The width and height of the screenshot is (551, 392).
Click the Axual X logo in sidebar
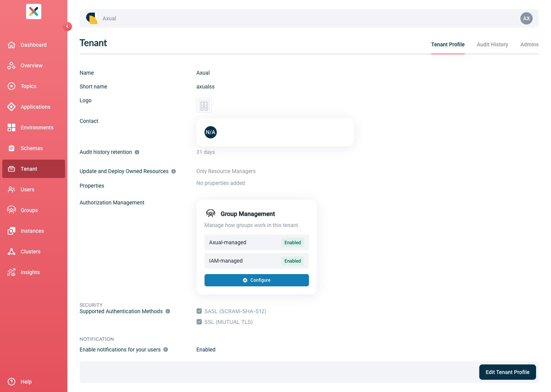pyautogui.click(x=34, y=11)
